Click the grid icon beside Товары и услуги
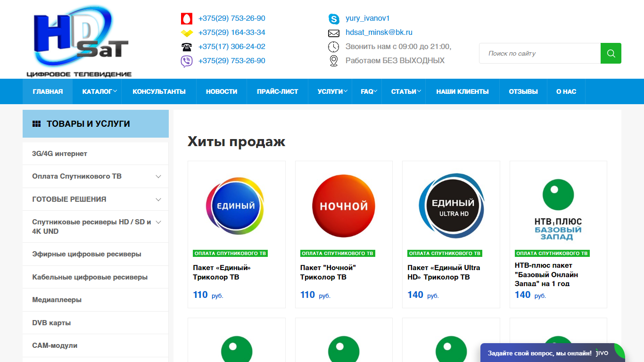Image resolution: width=644 pixels, height=362 pixels. pos(36,124)
